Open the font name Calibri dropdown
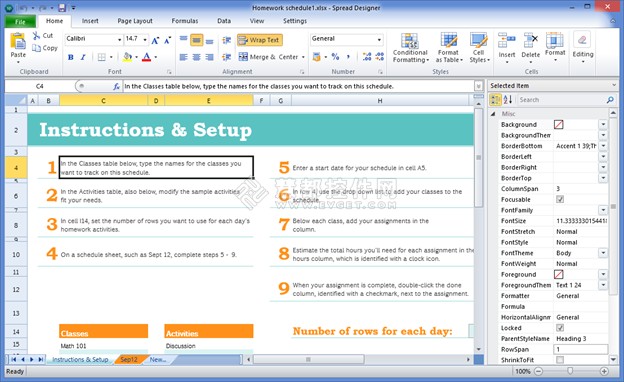This screenshot has width=624, height=382. [x=119, y=39]
